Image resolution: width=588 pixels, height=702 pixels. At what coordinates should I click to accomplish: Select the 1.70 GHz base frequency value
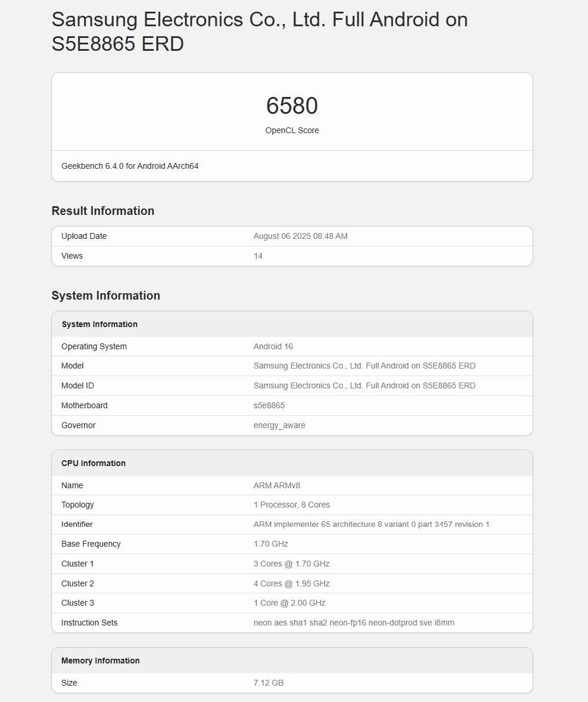click(x=271, y=544)
